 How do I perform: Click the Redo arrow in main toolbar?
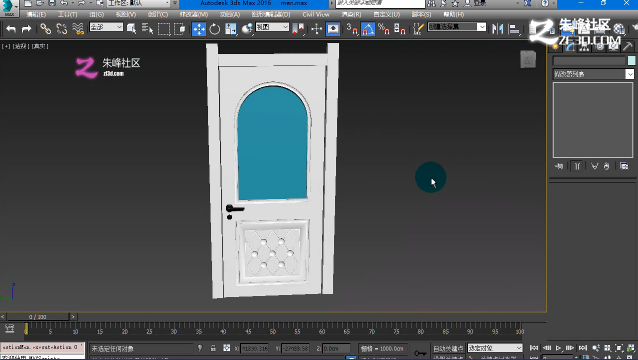(x=26, y=29)
